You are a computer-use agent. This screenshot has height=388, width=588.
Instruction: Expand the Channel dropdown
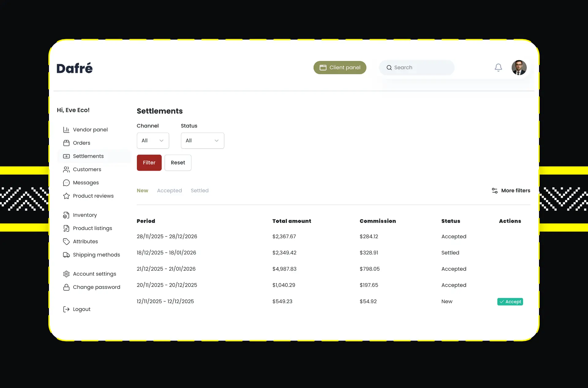point(153,141)
